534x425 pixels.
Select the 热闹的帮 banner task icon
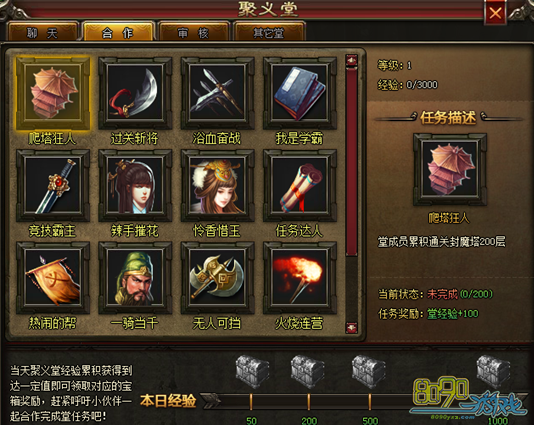click(53, 278)
